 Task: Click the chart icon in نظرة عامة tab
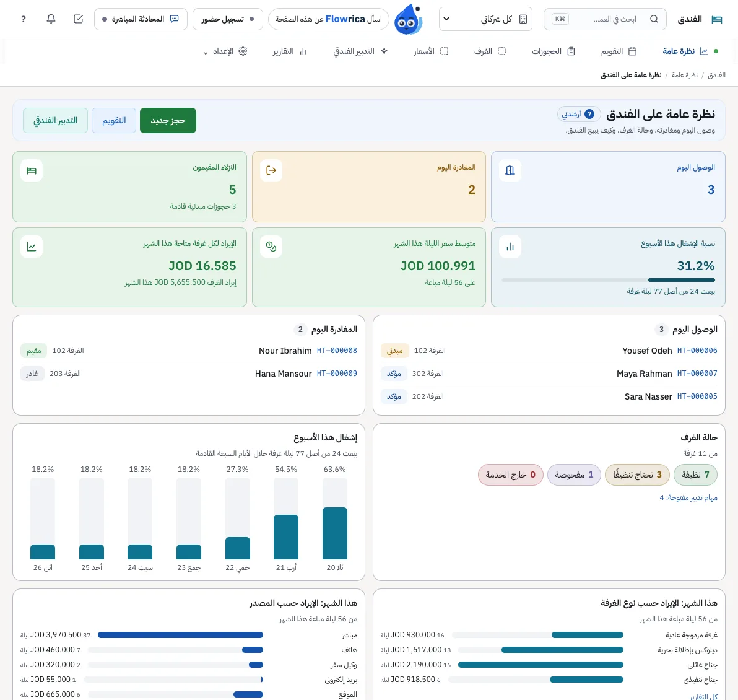(704, 51)
